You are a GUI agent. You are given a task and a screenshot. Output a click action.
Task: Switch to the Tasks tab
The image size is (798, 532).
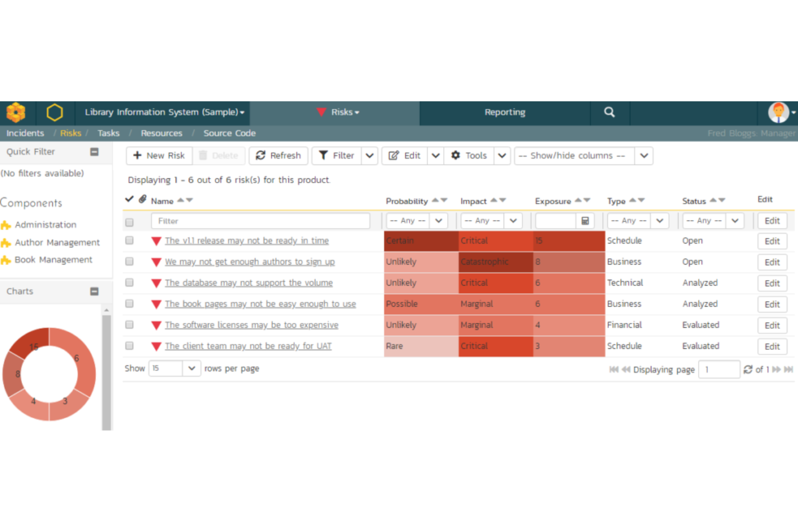tap(108, 133)
